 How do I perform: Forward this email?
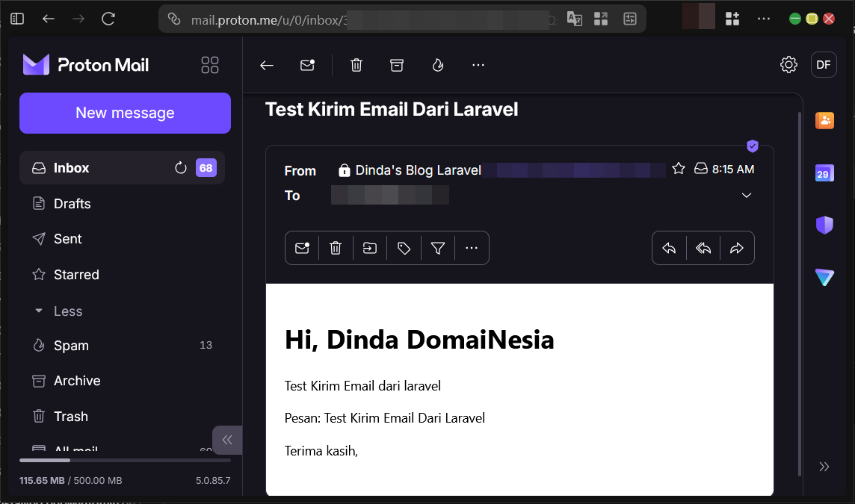point(737,247)
